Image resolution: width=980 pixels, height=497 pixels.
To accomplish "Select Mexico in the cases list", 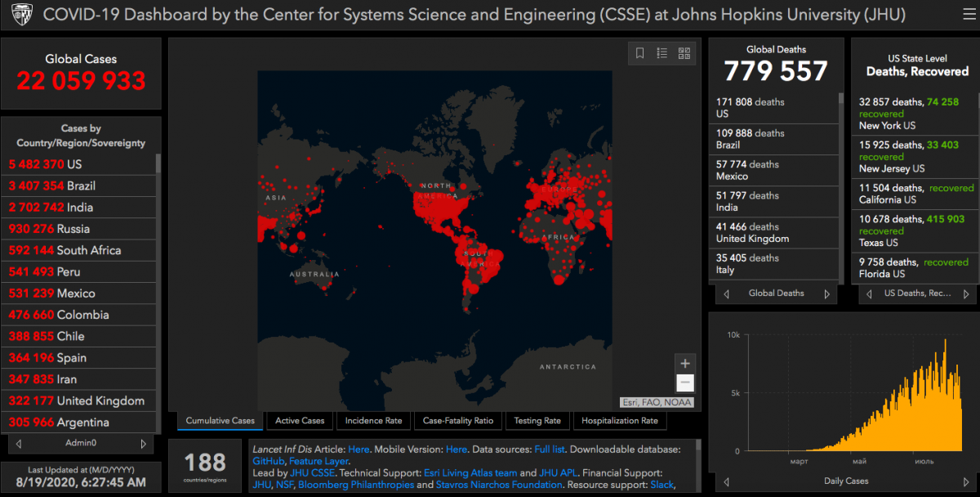I will (x=79, y=293).
